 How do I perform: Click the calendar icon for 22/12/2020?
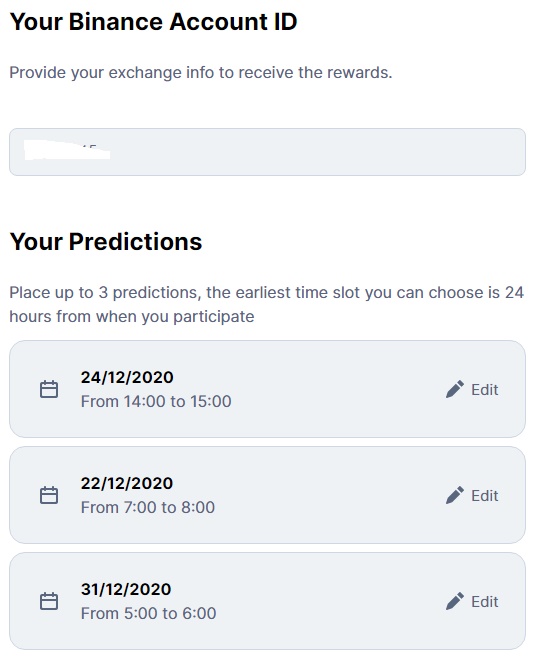click(49, 495)
